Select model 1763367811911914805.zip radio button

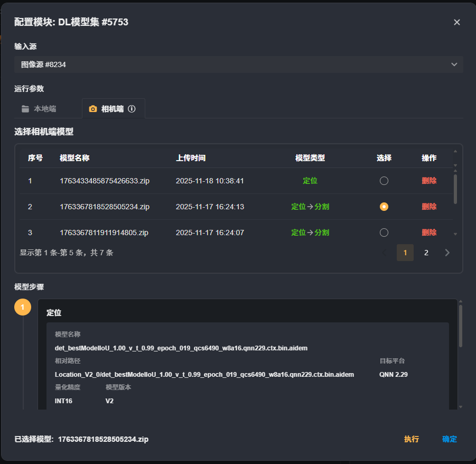tap(384, 233)
